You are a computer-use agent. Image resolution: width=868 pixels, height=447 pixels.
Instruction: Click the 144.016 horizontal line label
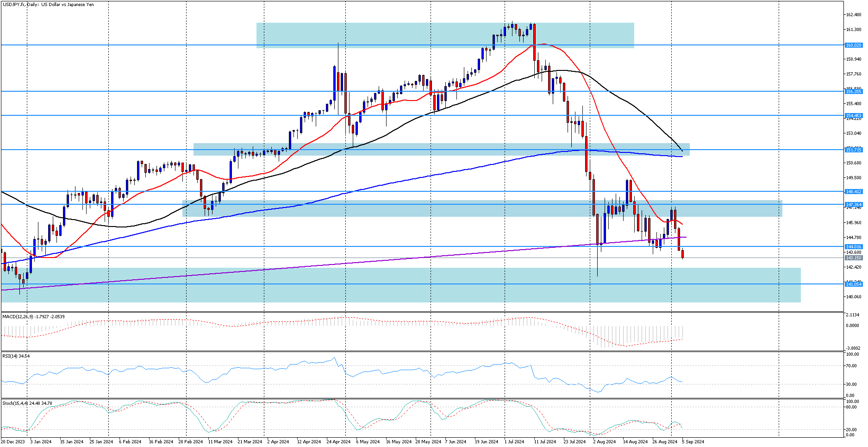tap(853, 247)
